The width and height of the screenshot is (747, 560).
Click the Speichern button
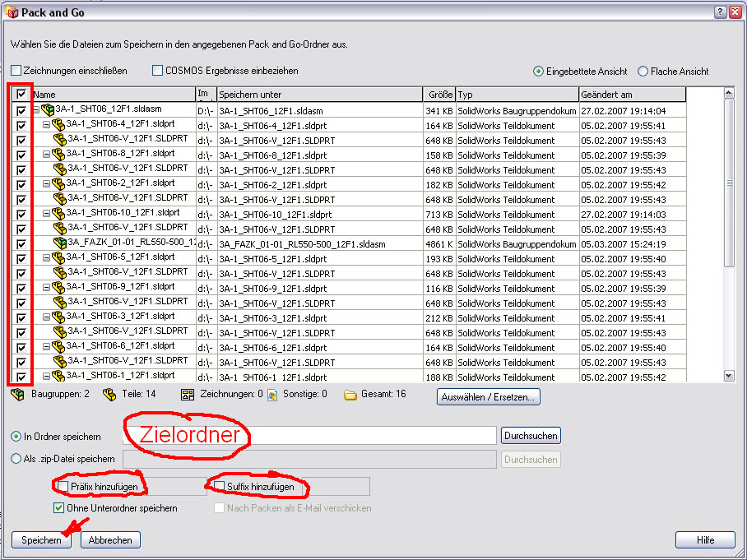(x=41, y=540)
